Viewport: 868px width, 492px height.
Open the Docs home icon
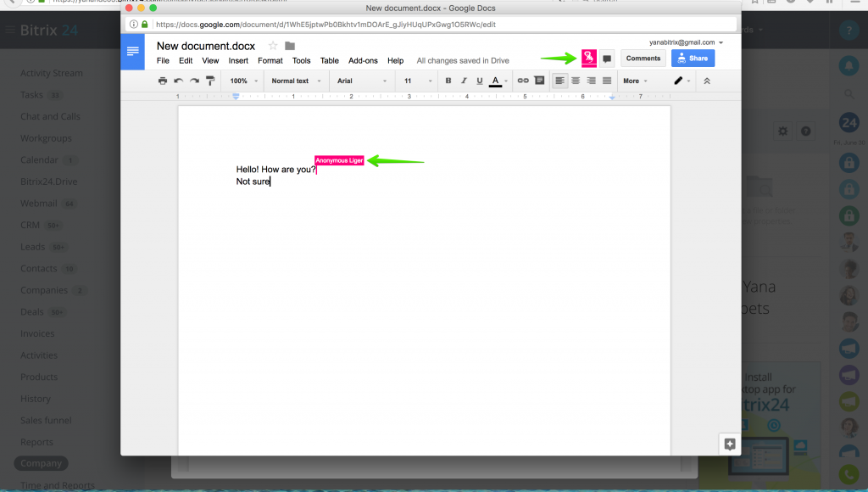point(133,52)
